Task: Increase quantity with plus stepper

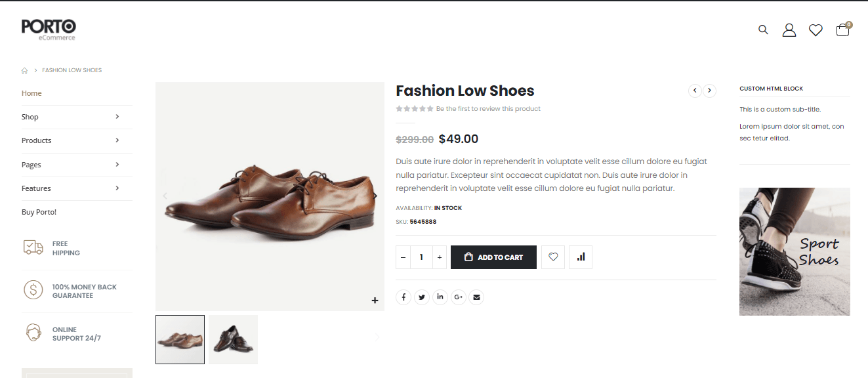Action: (439, 257)
